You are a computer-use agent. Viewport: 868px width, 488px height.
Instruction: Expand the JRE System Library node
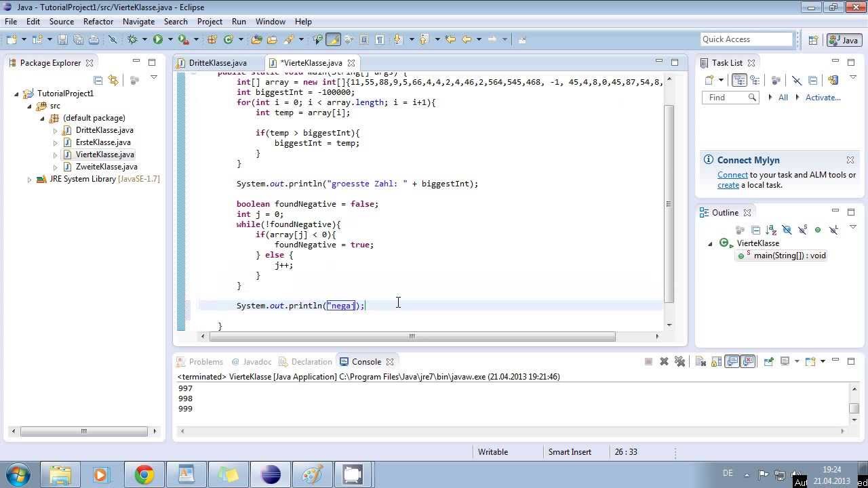(x=30, y=180)
